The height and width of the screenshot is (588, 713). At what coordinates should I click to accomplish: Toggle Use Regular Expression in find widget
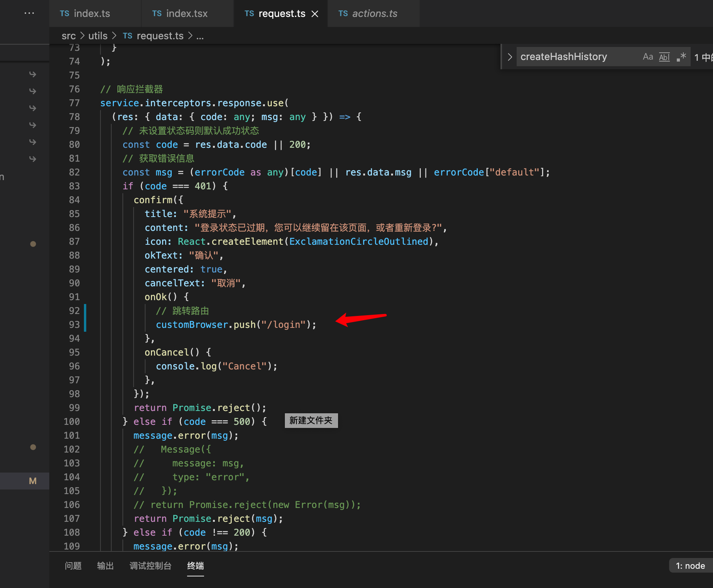click(x=681, y=57)
